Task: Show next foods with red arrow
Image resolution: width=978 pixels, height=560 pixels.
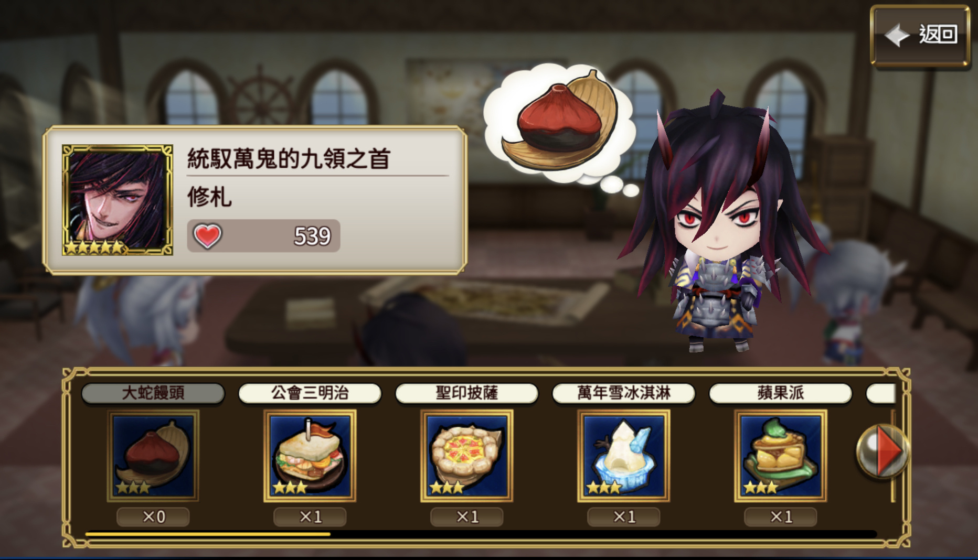Action: 883,451
